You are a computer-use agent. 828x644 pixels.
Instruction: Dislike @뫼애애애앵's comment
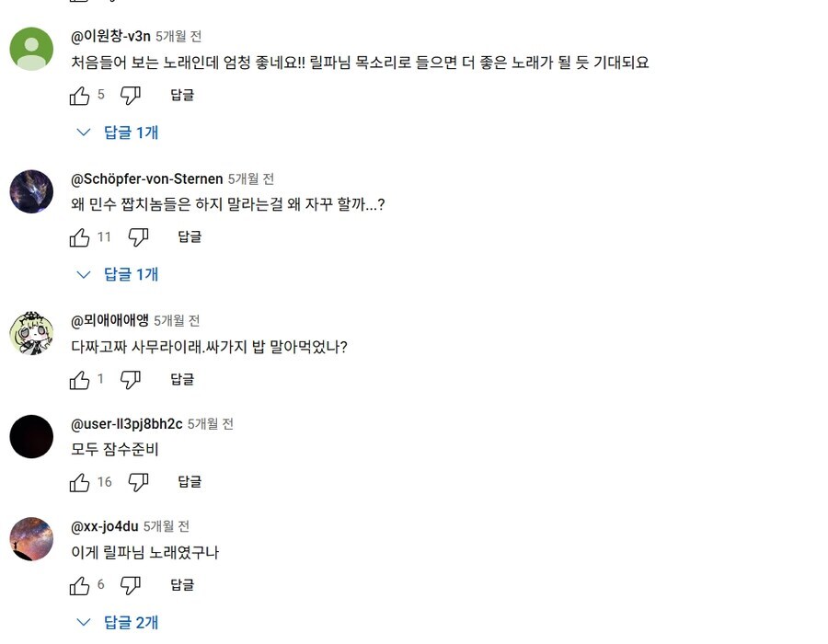[131, 379]
